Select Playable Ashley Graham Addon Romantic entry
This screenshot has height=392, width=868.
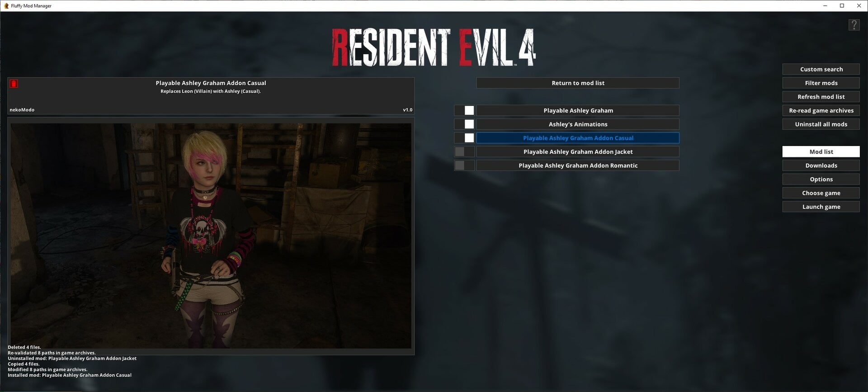click(578, 165)
